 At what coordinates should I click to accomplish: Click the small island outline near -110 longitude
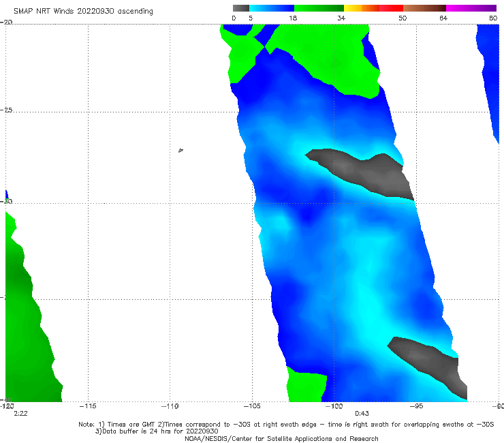click(180, 150)
